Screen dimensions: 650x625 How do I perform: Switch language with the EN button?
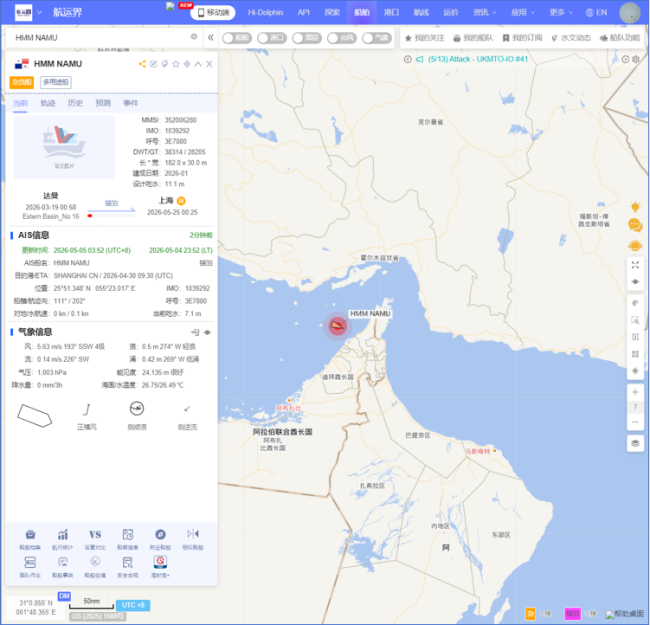(x=596, y=12)
